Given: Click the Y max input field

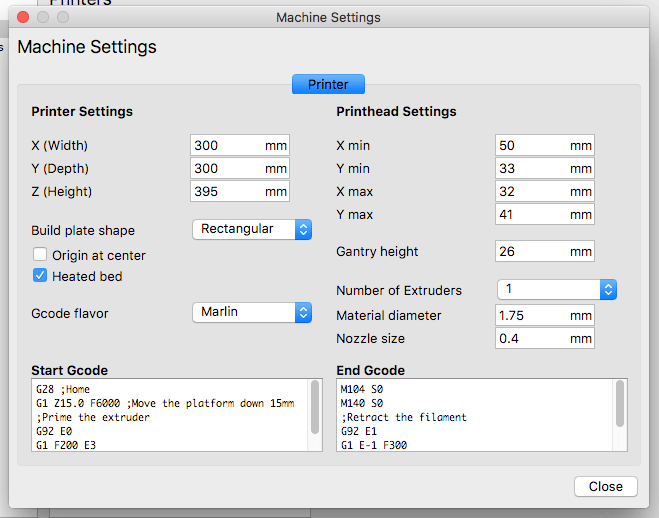Looking at the screenshot, I should [545, 214].
